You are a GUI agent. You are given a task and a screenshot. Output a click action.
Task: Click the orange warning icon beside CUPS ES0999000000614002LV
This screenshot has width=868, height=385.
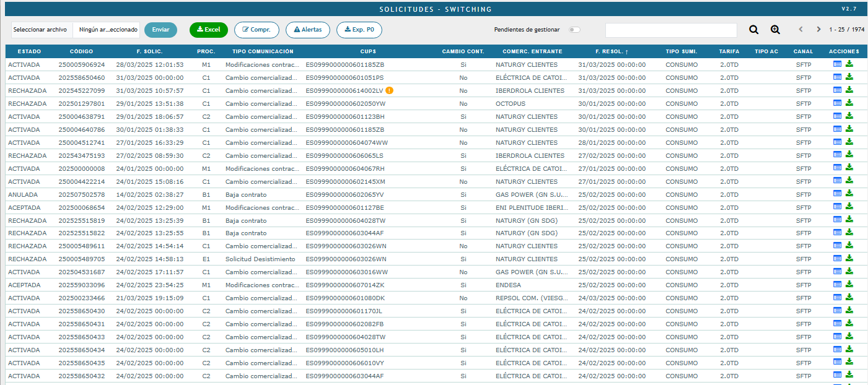tap(389, 90)
